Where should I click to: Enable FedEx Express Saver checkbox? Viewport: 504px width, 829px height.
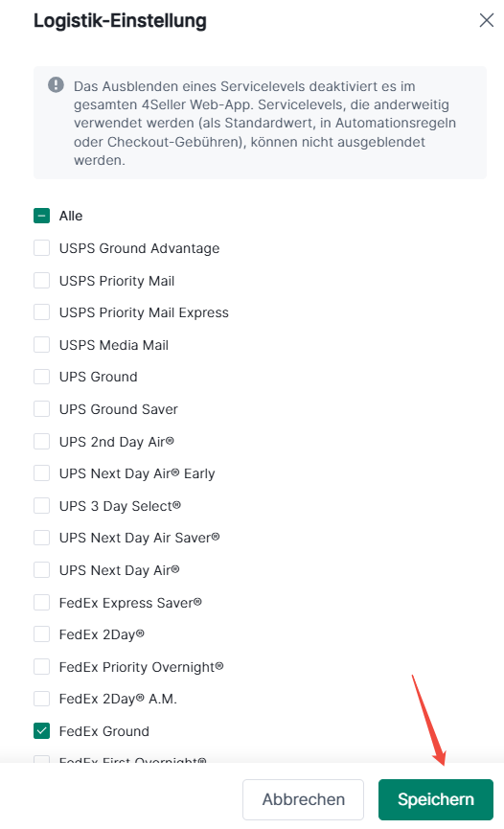(x=42, y=602)
